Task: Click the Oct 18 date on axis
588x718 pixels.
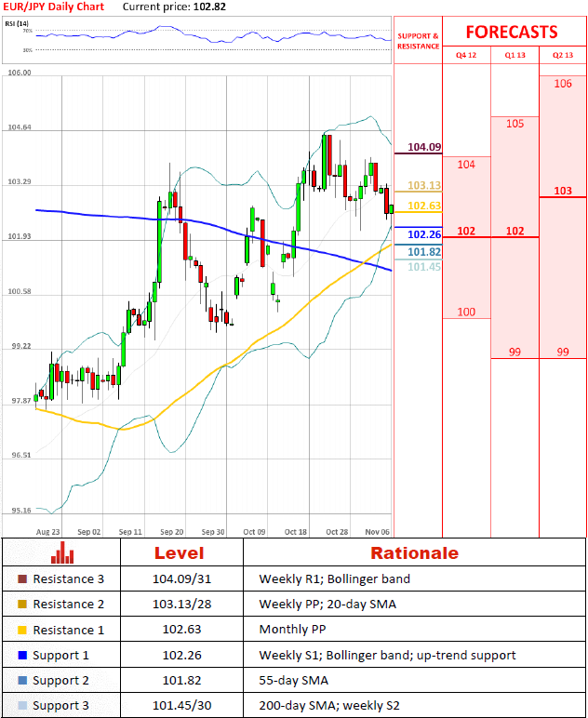Action: tap(295, 532)
